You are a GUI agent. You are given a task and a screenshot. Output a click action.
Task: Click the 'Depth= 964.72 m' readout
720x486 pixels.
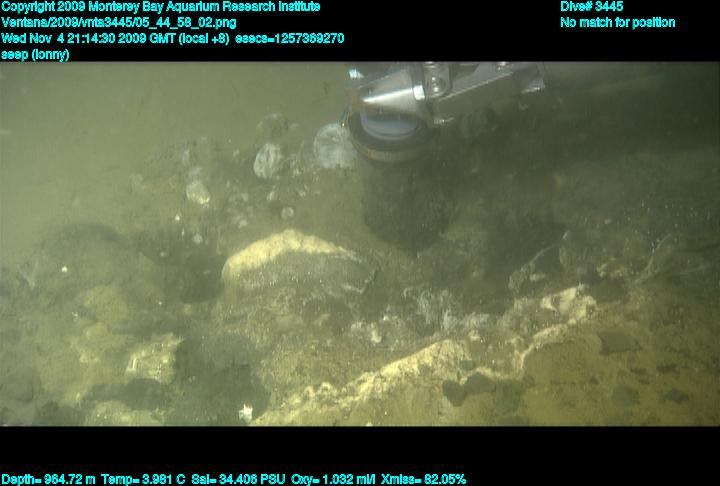pos(48,479)
